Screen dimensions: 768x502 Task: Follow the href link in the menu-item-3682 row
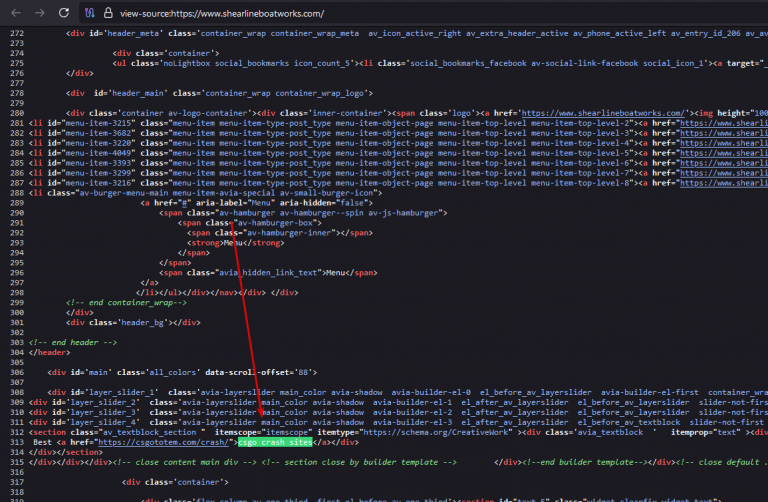coord(723,133)
